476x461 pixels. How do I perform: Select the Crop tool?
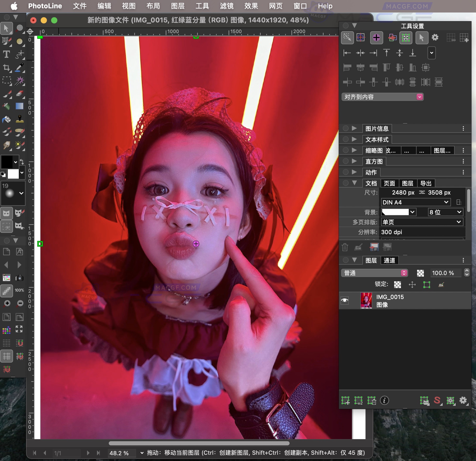pyautogui.click(x=6, y=68)
